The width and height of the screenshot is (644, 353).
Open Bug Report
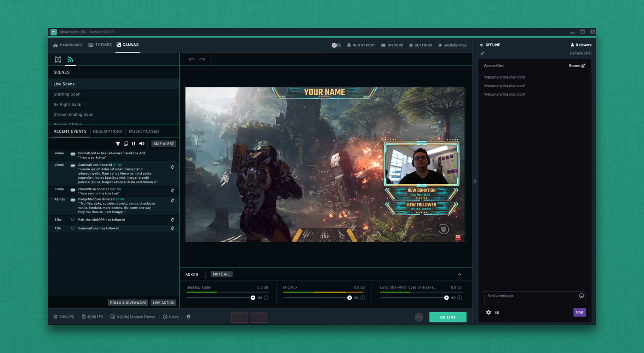click(361, 46)
